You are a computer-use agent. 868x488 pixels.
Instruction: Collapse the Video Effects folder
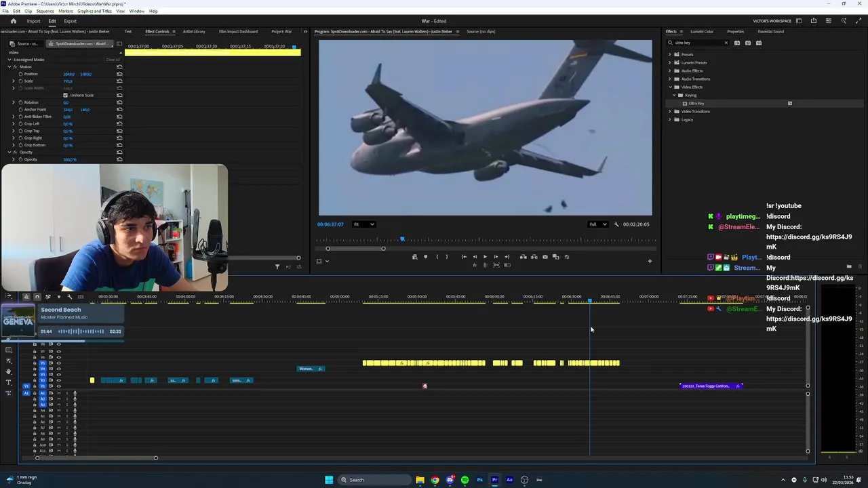tap(670, 87)
